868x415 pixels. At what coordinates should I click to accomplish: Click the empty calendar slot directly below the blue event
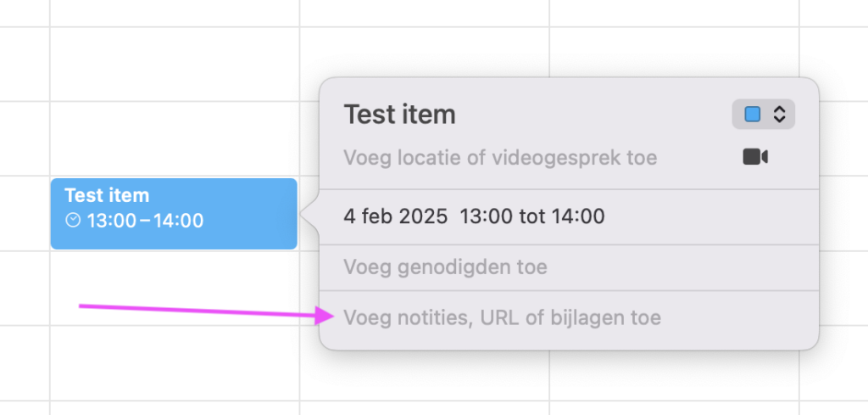tap(174, 287)
